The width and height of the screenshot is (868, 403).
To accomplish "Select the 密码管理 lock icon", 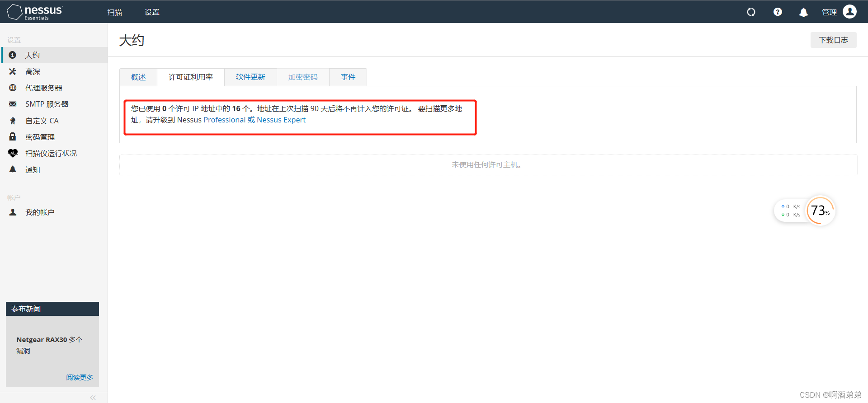I will (x=13, y=136).
